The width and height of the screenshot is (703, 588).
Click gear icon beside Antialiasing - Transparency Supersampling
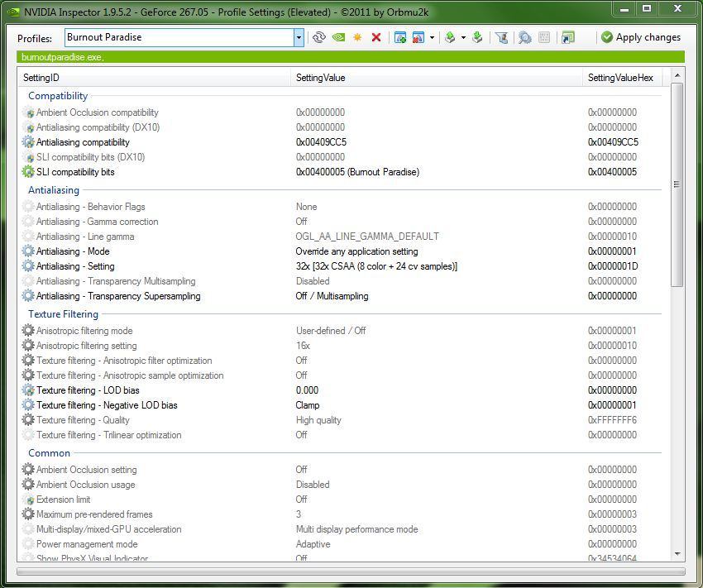28,296
